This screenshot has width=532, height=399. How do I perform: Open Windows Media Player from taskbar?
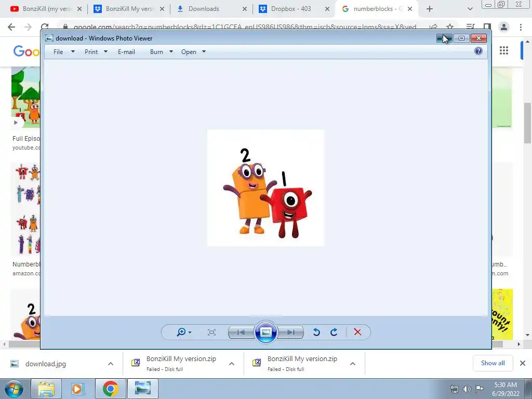[x=78, y=389]
